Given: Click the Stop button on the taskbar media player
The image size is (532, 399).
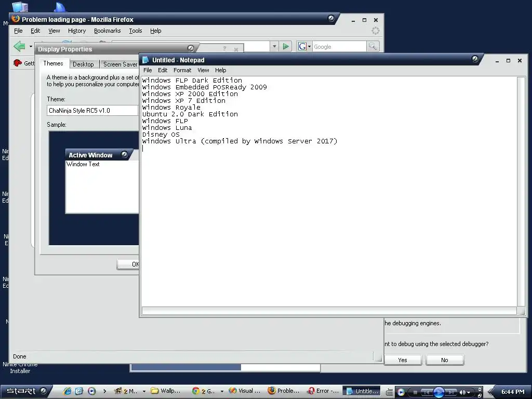Looking at the screenshot, I should [415, 393].
